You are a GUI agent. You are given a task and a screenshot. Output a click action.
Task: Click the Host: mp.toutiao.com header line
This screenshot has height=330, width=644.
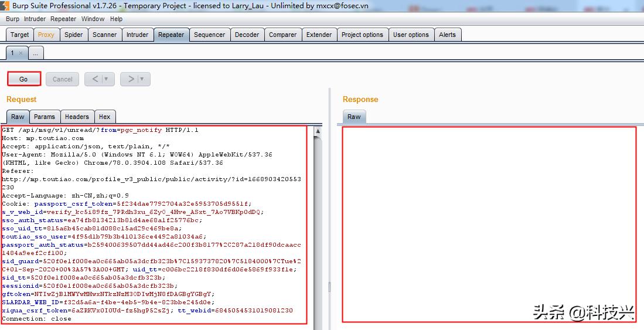click(43, 138)
